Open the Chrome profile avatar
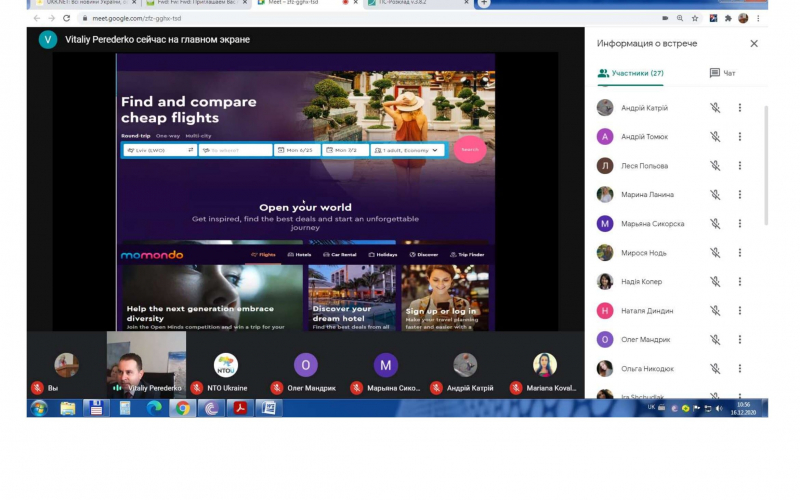 743,18
